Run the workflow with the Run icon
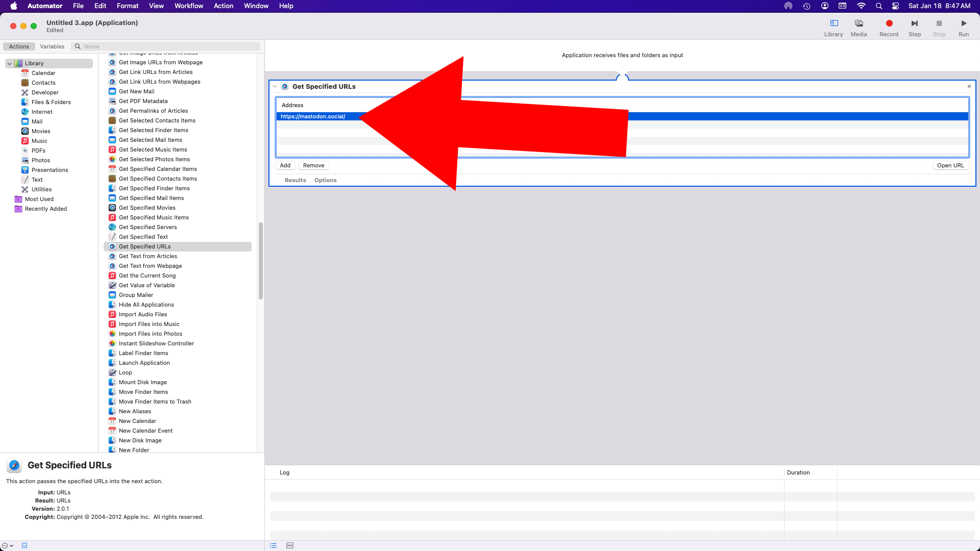The image size is (980, 551). tap(964, 23)
